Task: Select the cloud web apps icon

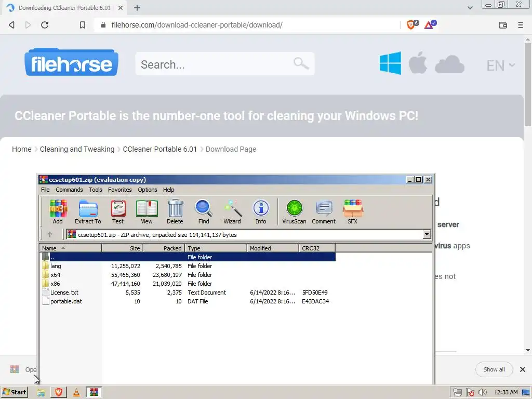Action: click(449, 64)
